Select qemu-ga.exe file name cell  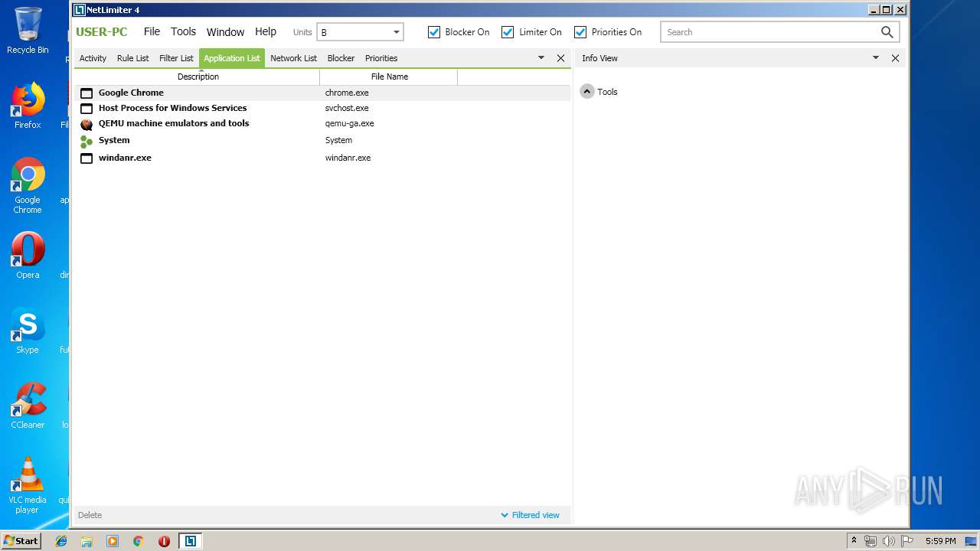point(349,123)
